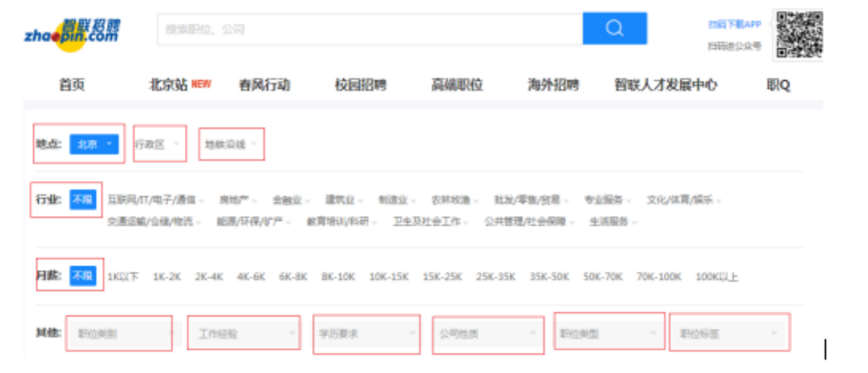Select 不限 for the 月薪 filter
The image size is (868, 373).
point(83,276)
